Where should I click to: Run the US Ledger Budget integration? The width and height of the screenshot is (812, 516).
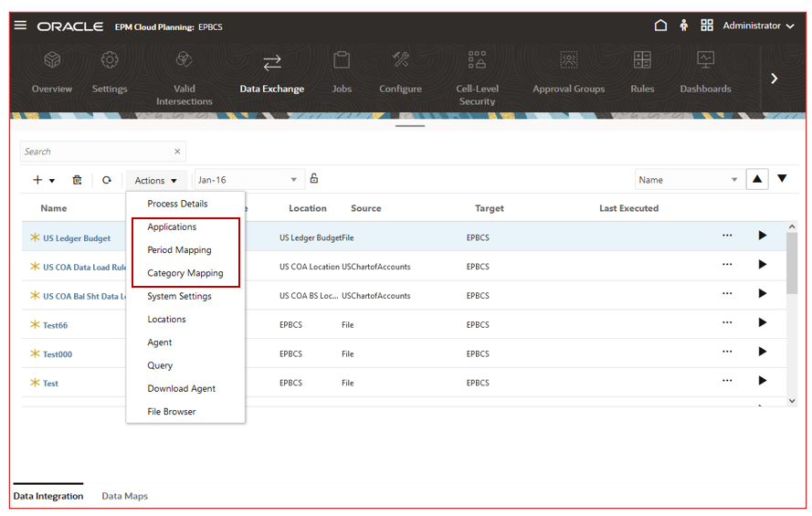[x=763, y=236]
